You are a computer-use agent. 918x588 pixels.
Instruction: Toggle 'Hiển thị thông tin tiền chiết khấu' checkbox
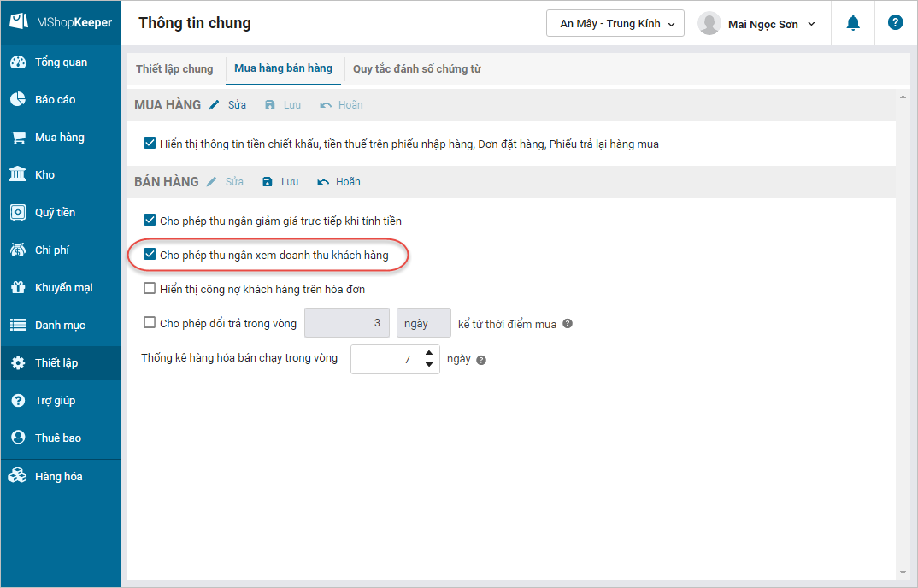coord(150,143)
